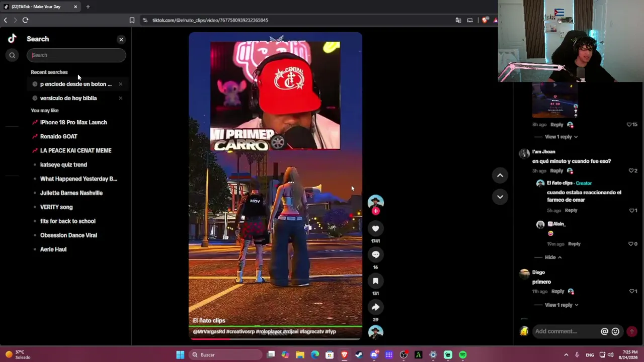Remove recent search 'p enciede desde un boton'
The width and height of the screenshot is (644, 362).
120,84
